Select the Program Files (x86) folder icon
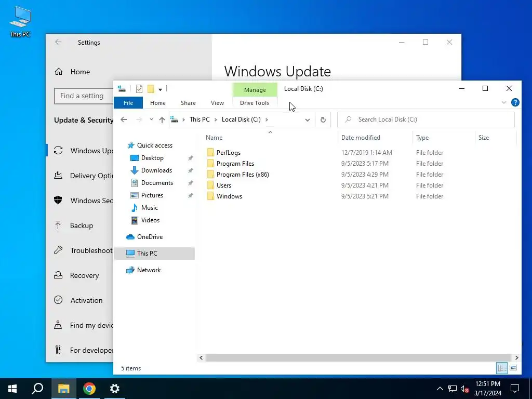 pyautogui.click(x=210, y=174)
